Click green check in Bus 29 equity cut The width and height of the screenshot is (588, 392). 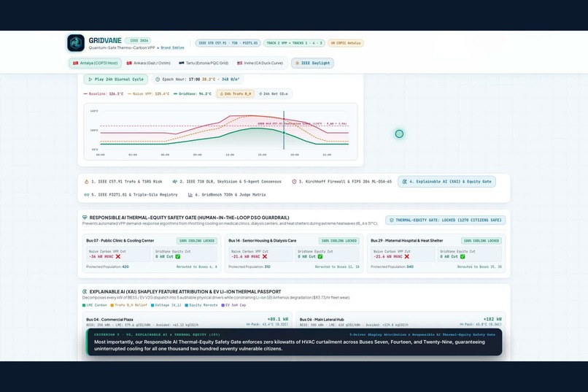click(x=463, y=256)
